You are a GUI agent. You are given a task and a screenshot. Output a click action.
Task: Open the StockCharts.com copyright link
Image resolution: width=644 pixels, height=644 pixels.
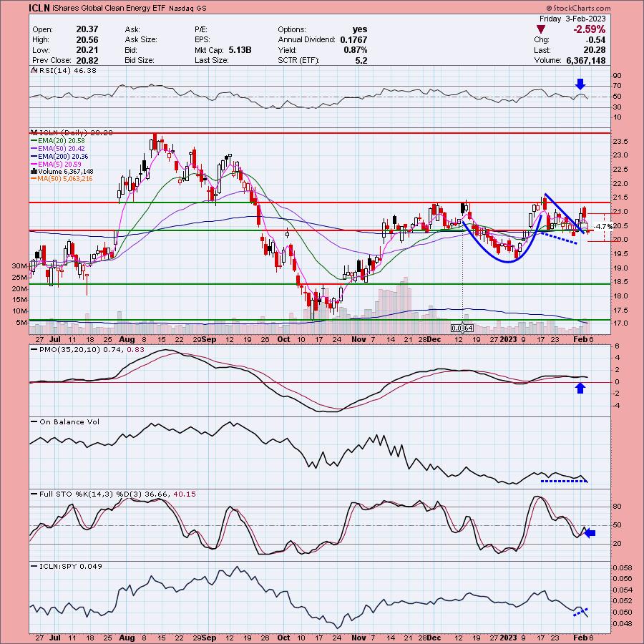(578, 8)
